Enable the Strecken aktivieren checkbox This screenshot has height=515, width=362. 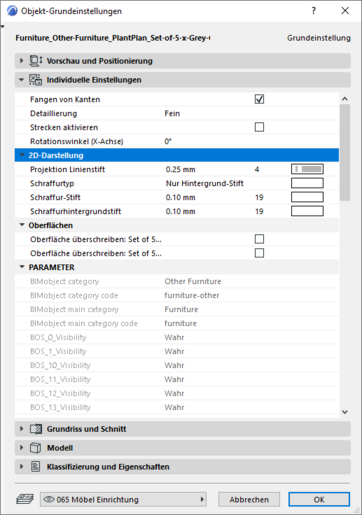(x=259, y=127)
